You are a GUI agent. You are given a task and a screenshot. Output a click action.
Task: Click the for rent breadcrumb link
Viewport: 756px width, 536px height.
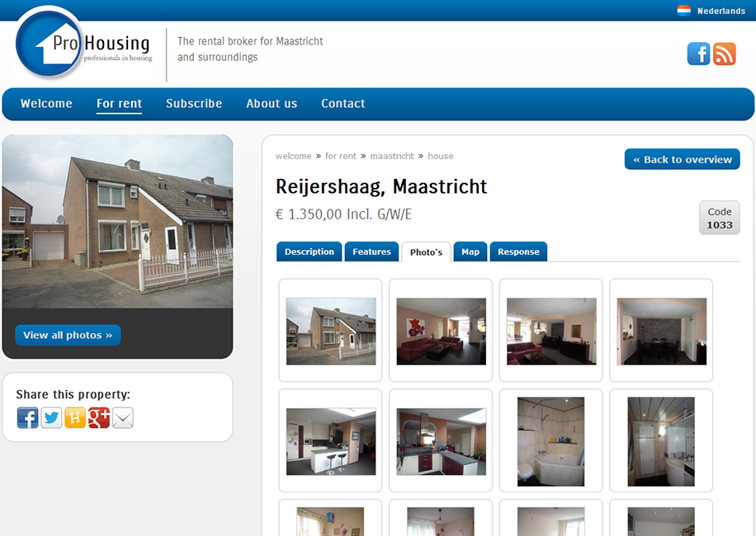(x=340, y=156)
